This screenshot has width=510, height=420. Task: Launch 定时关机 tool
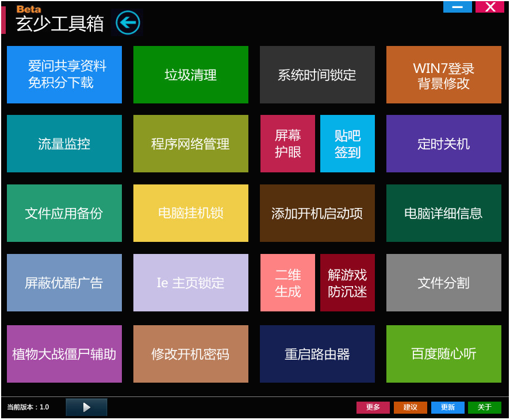click(444, 144)
